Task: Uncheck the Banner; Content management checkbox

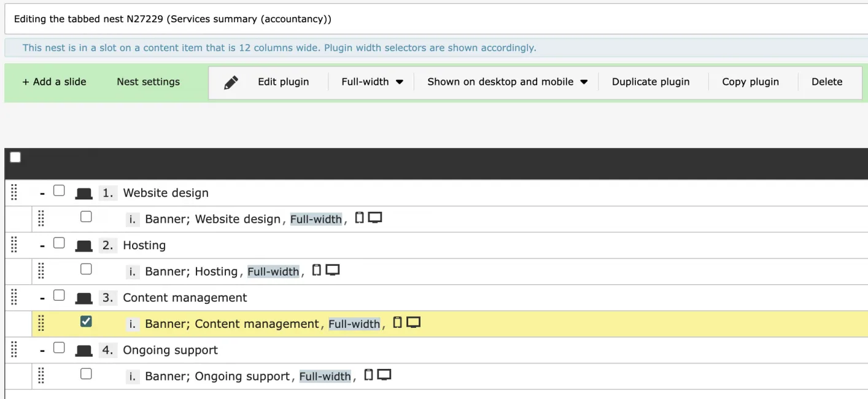Action: tap(85, 322)
